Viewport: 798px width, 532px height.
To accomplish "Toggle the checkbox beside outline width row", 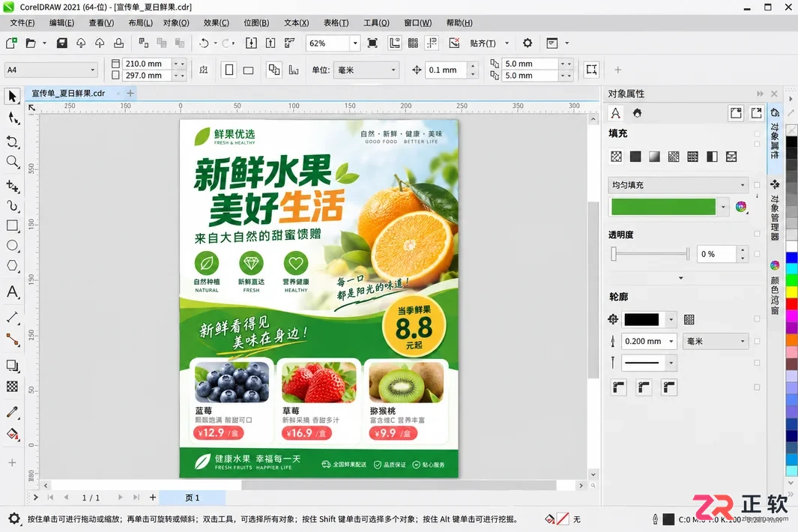I will [x=757, y=341].
